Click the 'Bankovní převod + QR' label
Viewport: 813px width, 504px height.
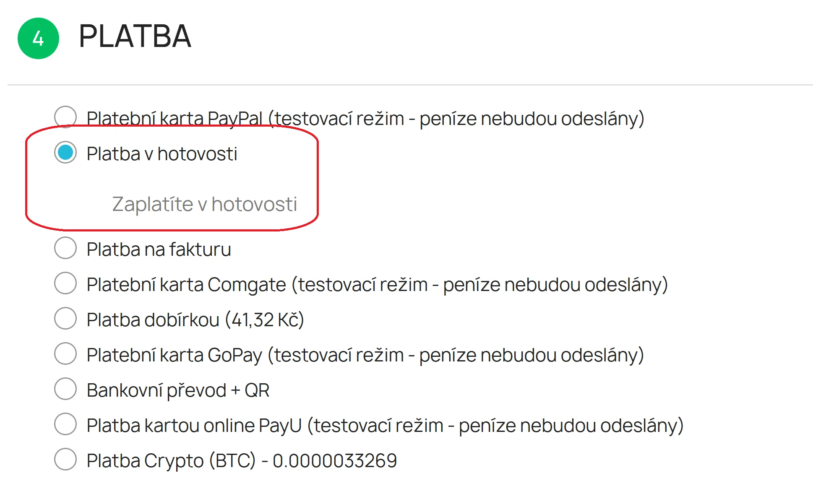(x=178, y=390)
